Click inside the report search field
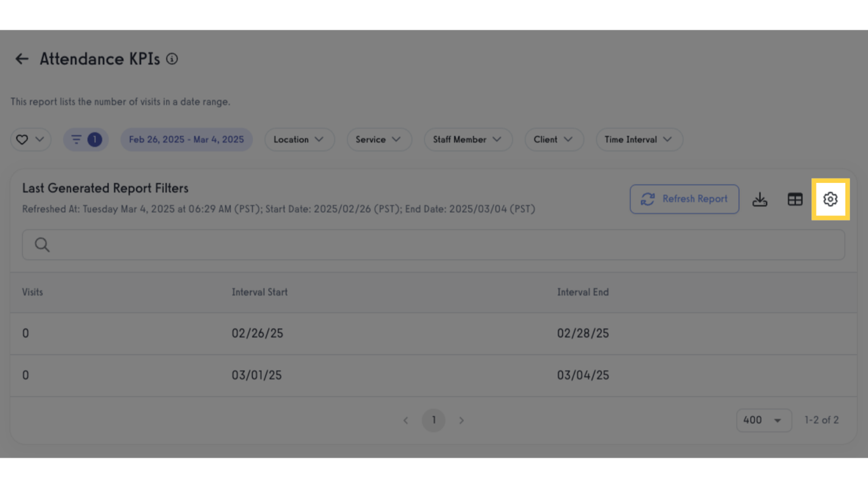The width and height of the screenshot is (868, 488). [x=254, y=244]
